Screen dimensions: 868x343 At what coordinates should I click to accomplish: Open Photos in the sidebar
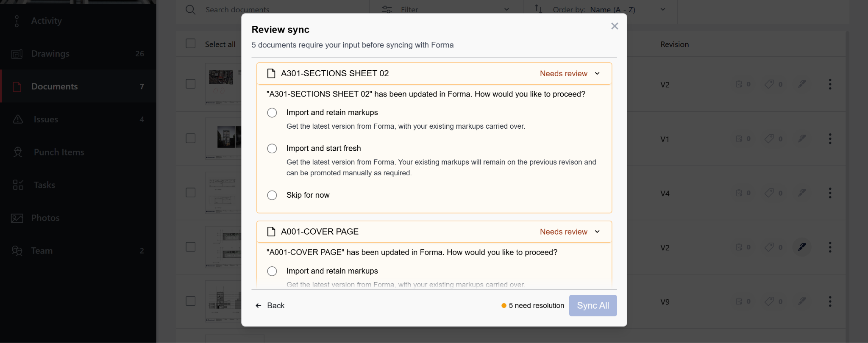[x=78, y=218]
